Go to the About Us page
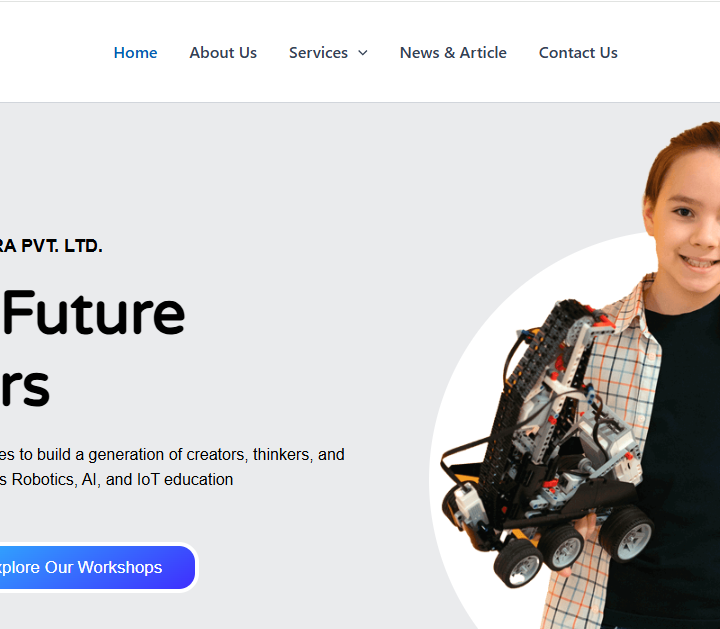The height and width of the screenshot is (629, 720). 223,53
